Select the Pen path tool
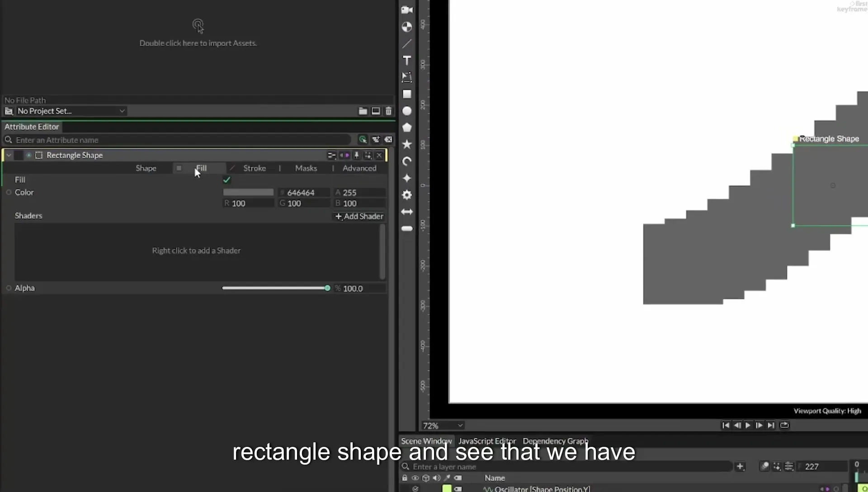 pyautogui.click(x=407, y=77)
